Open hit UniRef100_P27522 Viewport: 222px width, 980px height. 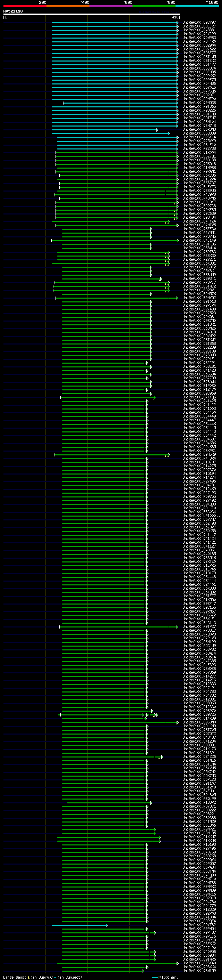coord(199,49)
